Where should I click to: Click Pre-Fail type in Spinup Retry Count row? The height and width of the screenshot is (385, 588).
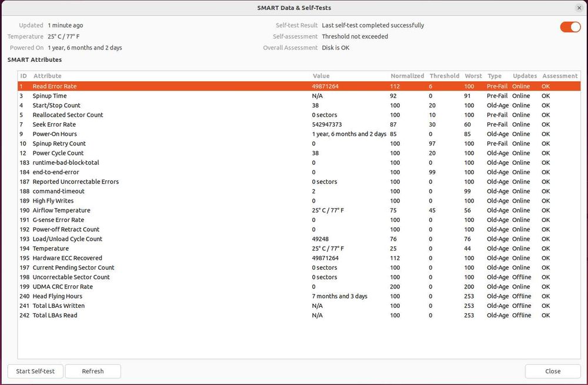coord(497,144)
